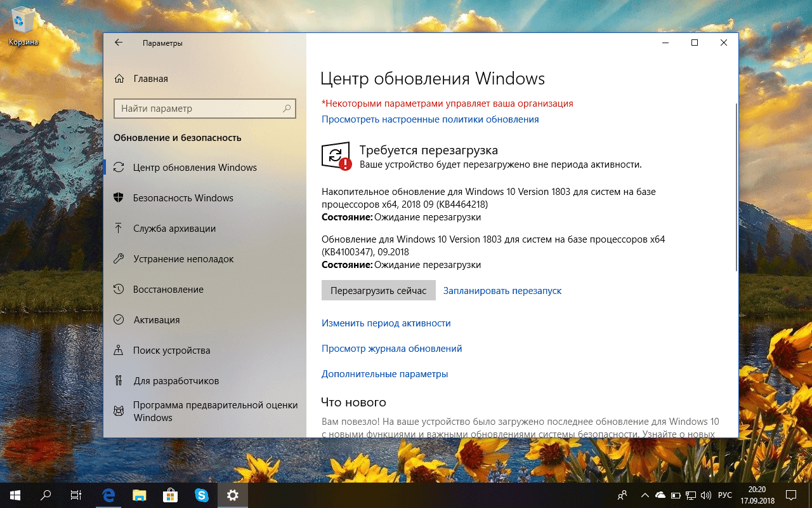Select Центр обновления Windows in the sidebar
Image resolution: width=812 pixels, height=508 pixels.
(x=195, y=167)
